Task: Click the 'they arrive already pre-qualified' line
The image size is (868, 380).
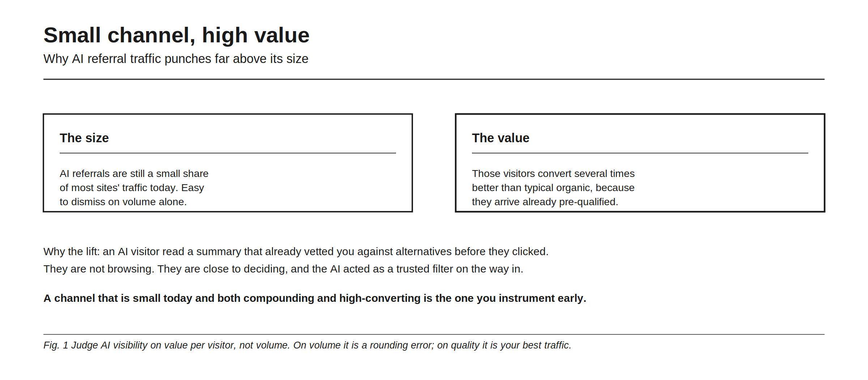Action: click(545, 202)
